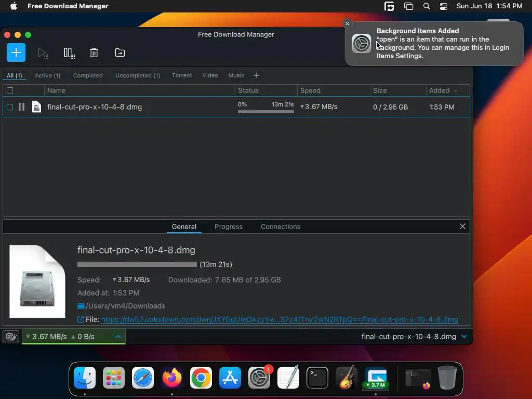Click the dmg file icon in the download row
532x399 pixels.
point(36,107)
